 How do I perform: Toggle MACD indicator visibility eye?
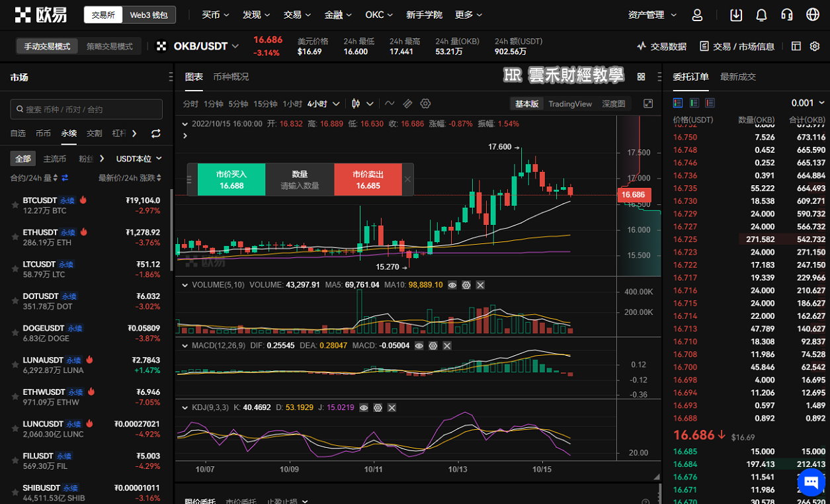click(419, 345)
